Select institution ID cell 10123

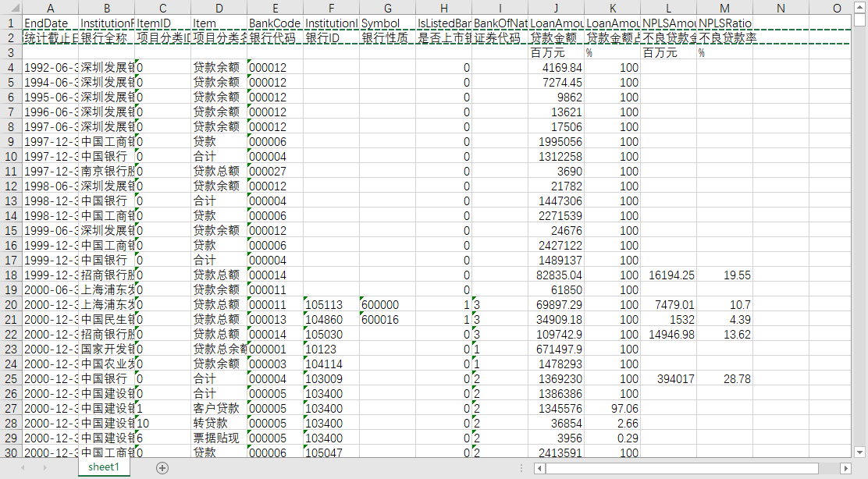(x=331, y=349)
